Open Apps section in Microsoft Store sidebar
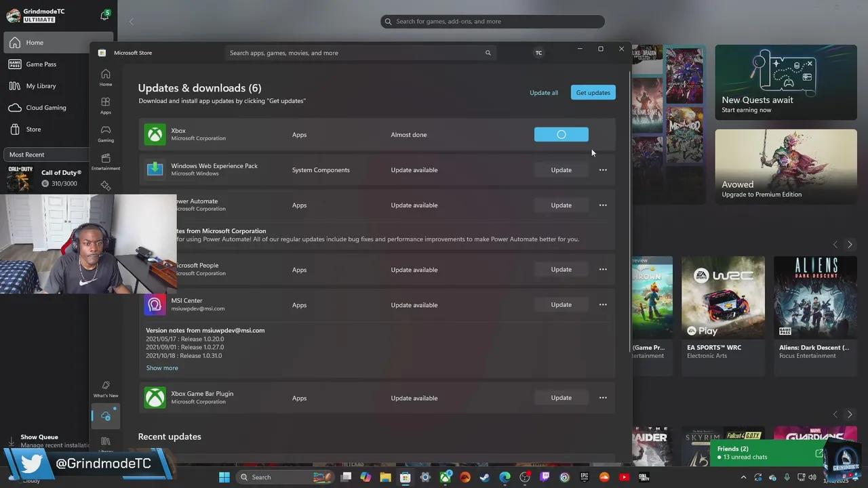This screenshot has height=488, width=868. [106, 106]
